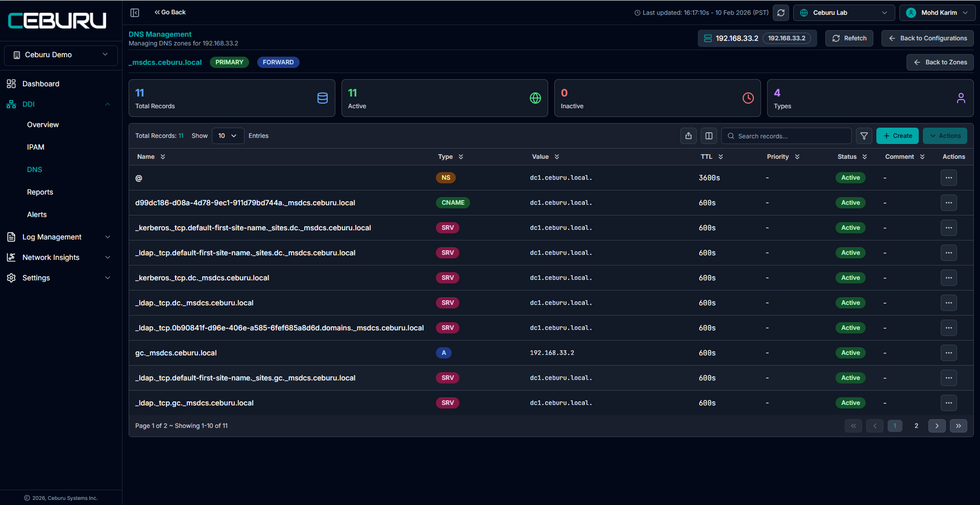Click the Create record button
The image size is (980, 505).
coord(897,136)
